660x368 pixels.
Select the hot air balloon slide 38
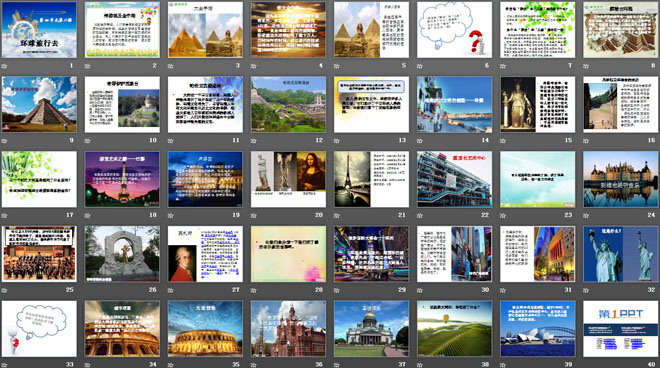coord(455,329)
